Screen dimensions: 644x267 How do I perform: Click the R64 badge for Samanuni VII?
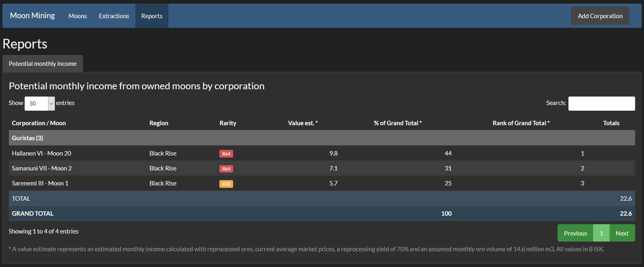226,169
